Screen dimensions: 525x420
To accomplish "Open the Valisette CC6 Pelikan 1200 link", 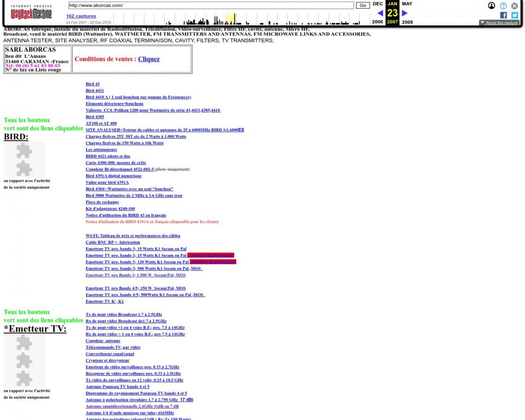I will point(153,110).
